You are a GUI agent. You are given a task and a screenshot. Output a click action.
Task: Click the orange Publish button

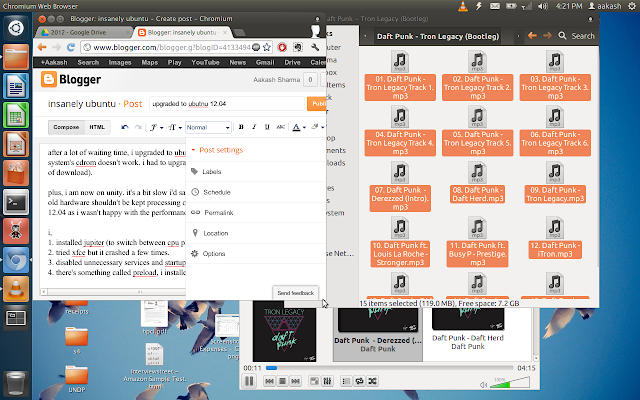click(317, 104)
